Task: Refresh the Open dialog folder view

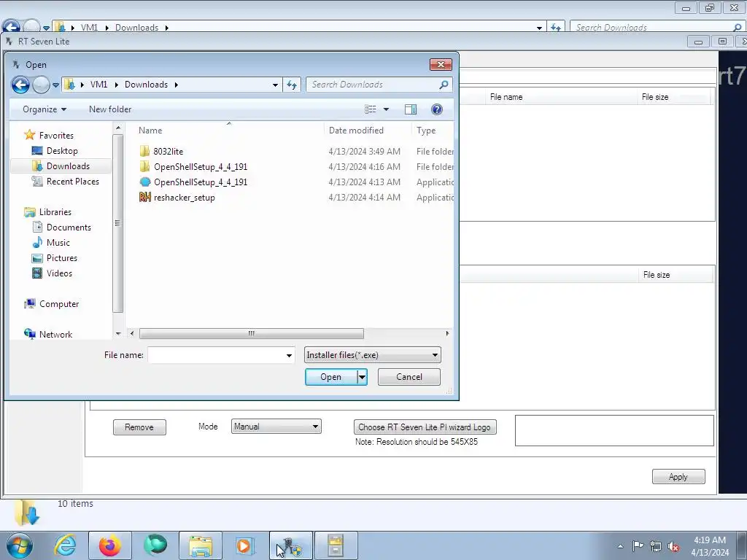Action: point(292,85)
